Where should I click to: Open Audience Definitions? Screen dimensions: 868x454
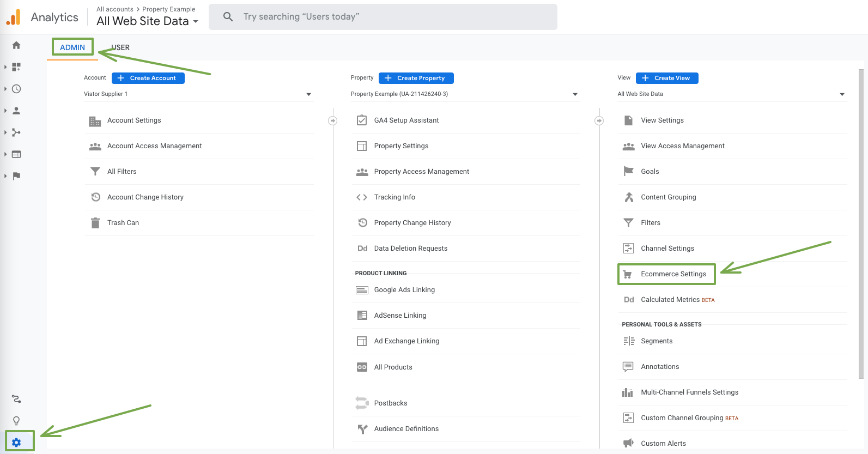point(406,429)
